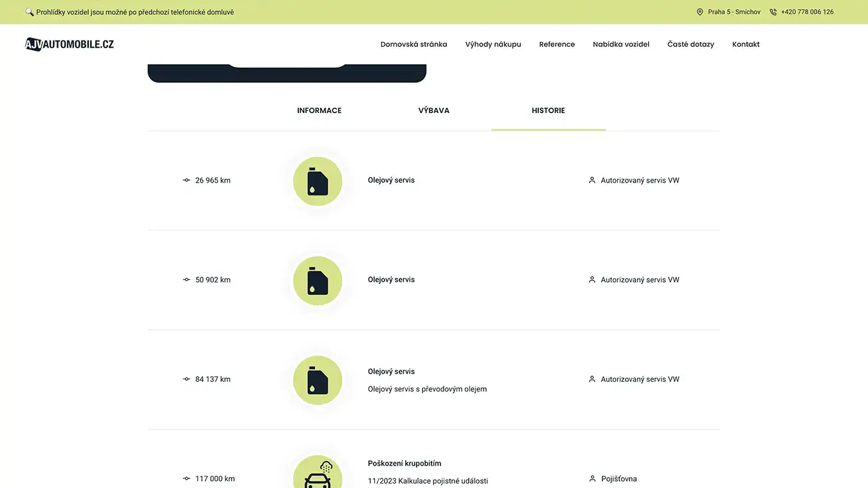Call phone number +420 778 006 126
The image size is (868, 488).
(807, 12)
